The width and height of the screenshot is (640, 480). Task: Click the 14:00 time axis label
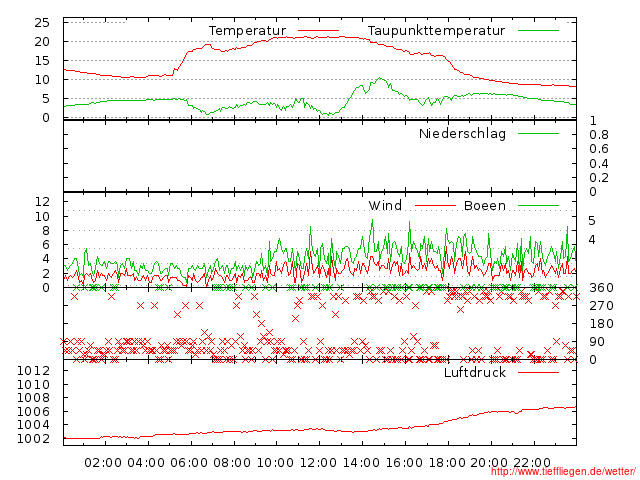(361, 463)
